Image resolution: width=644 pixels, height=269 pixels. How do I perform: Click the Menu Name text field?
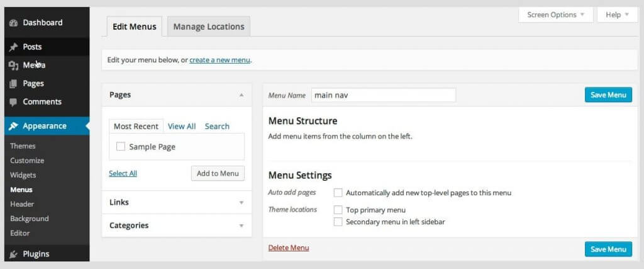point(383,95)
